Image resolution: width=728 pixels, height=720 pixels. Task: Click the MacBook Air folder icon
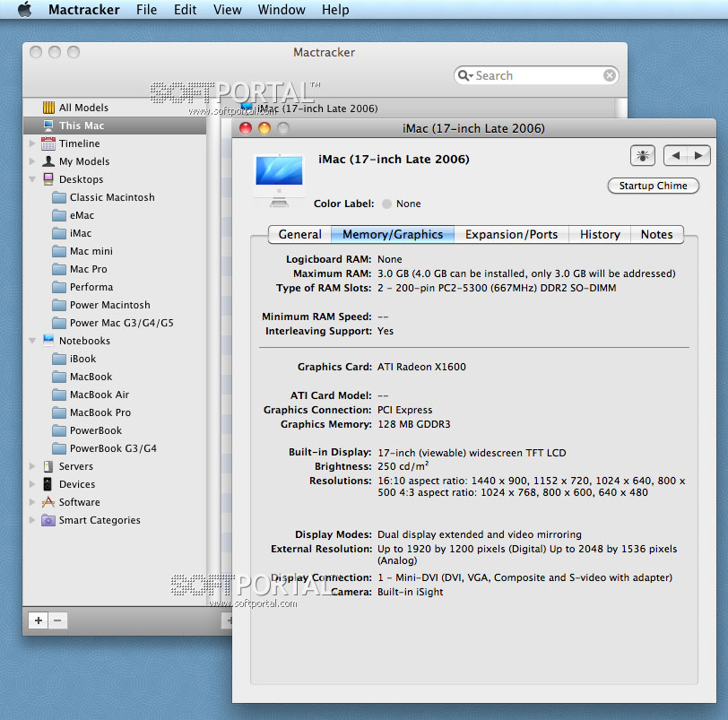pyautogui.click(x=59, y=395)
